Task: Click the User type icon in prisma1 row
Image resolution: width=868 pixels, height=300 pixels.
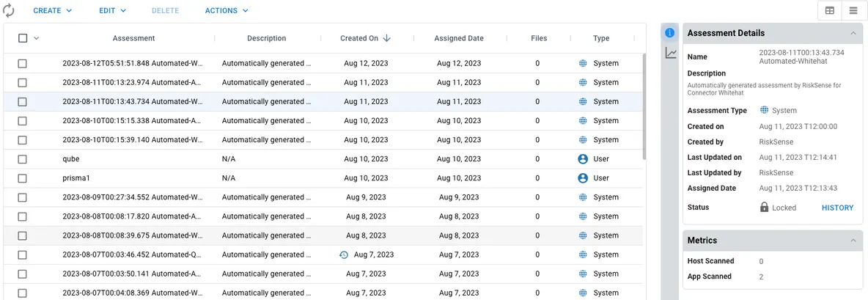Action: pyautogui.click(x=582, y=178)
